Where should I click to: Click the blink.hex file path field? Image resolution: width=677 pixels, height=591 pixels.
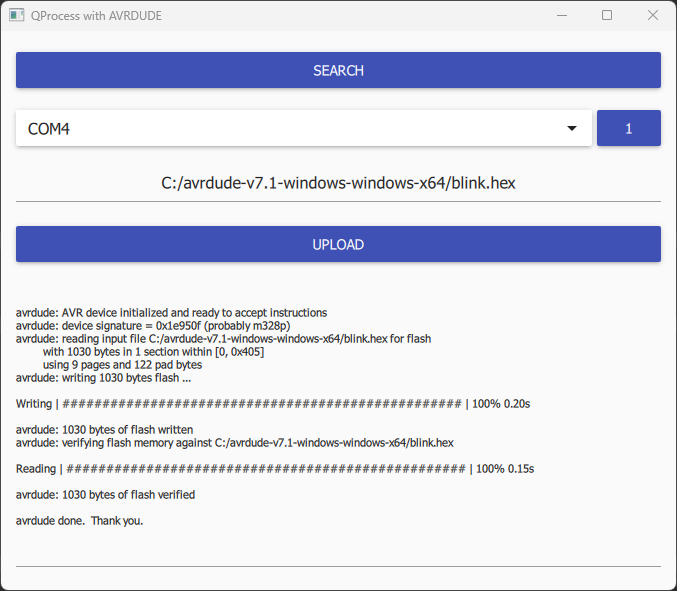pyautogui.click(x=338, y=183)
